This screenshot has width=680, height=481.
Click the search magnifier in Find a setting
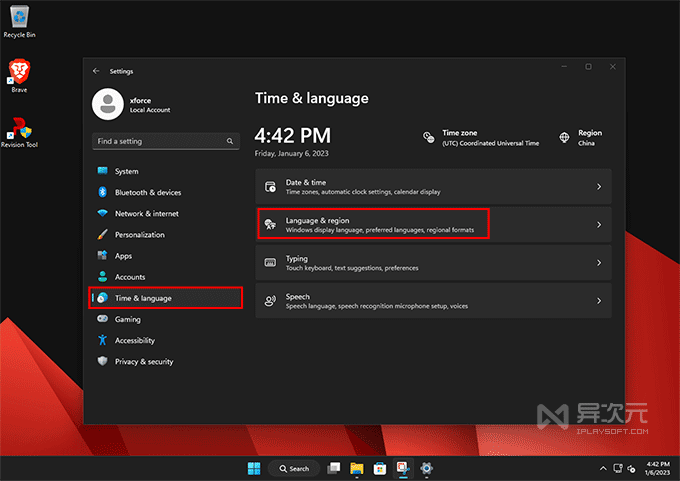(x=232, y=141)
